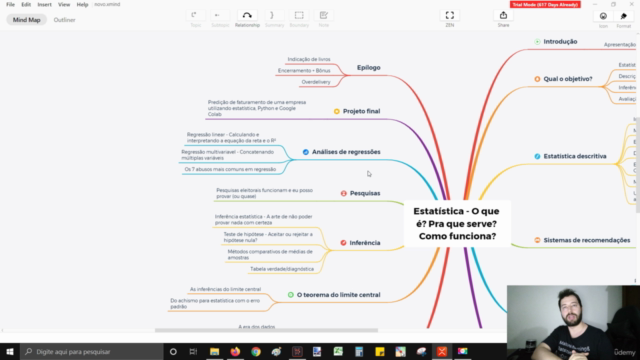This screenshot has height=360, width=640.
Task: Open the Icon marker panel
Action: coord(603,19)
